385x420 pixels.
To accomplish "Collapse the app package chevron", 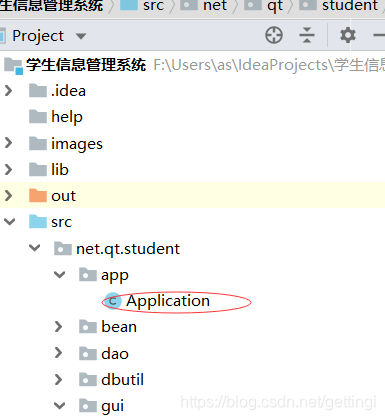I will click(60, 275).
